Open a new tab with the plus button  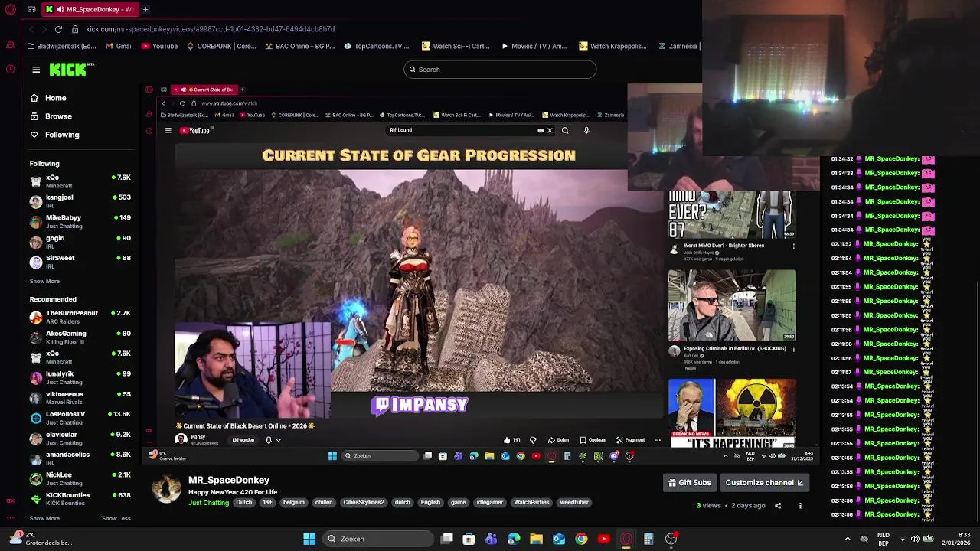(x=145, y=9)
